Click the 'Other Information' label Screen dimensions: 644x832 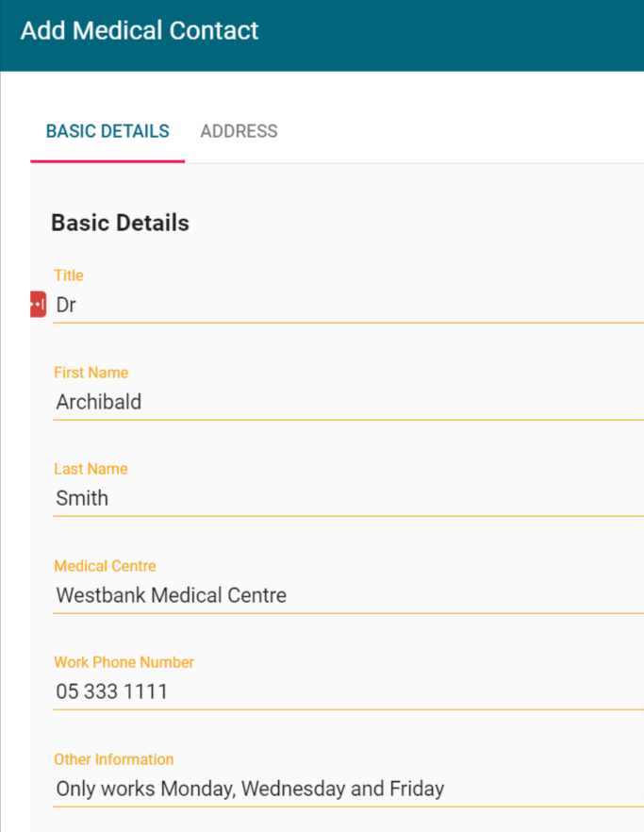point(114,759)
